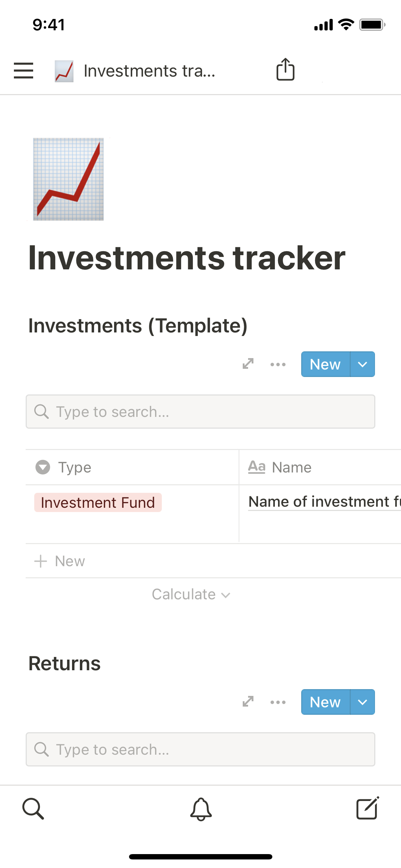
Task: Open notifications bell in bottom bar
Action: 201,809
